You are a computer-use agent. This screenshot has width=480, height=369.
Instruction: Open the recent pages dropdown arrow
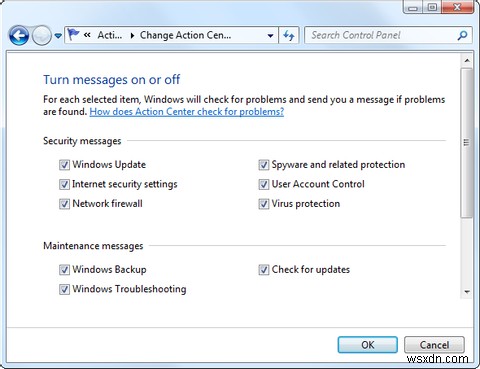[x=58, y=35]
